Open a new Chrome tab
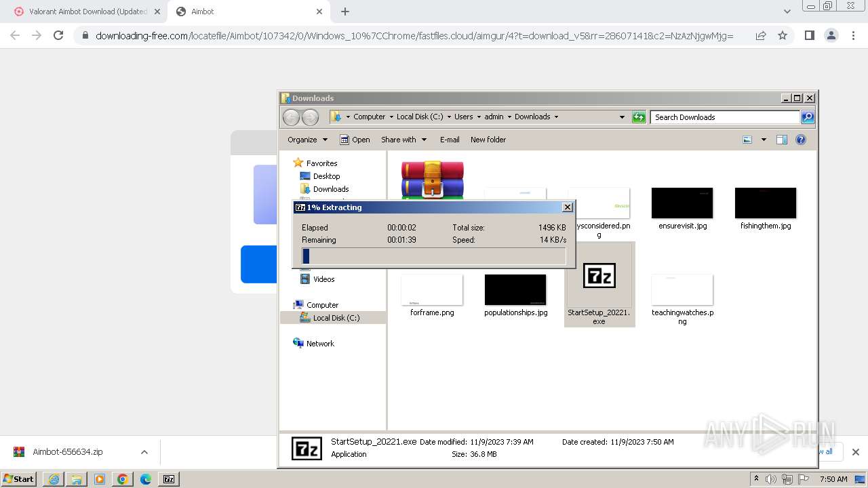The image size is (868, 488). tap(345, 12)
